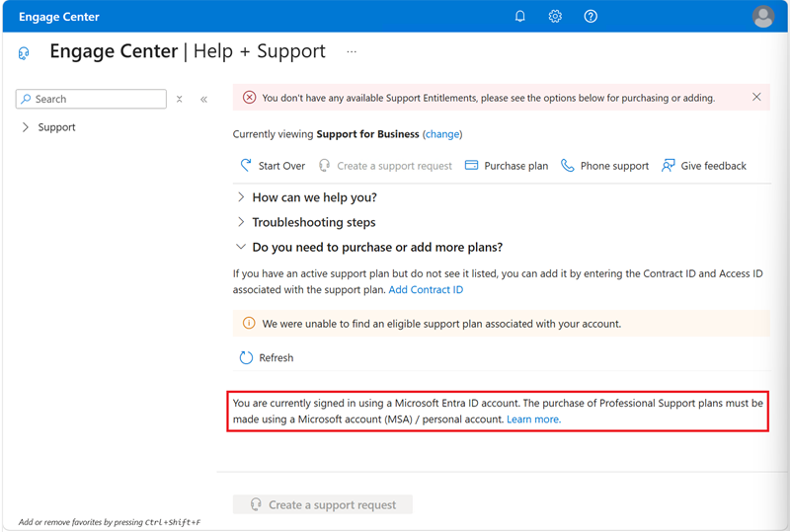Image resolution: width=790 pixels, height=532 pixels.
Task: Click the 'If you have an active support plan' paragraph
Action: (x=498, y=281)
